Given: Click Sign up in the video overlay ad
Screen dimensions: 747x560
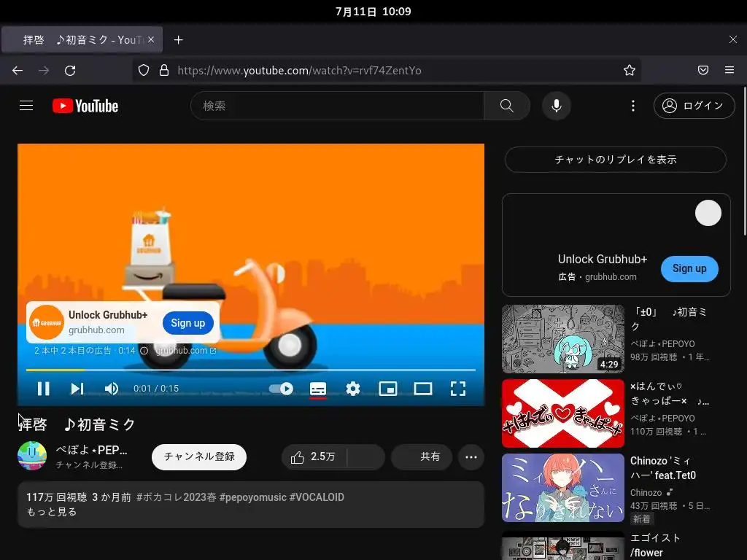Looking at the screenshot, I should click(188, 323).
